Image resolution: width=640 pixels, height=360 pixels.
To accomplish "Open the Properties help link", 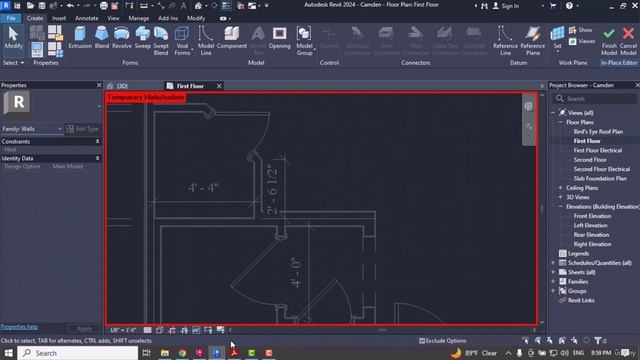I will pos(19,327).
